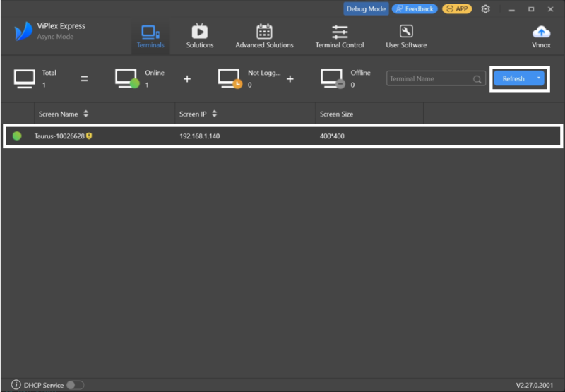Expand the Refresh dropdown arrow
Screen dimensions: 565x392
coord(539,78)
